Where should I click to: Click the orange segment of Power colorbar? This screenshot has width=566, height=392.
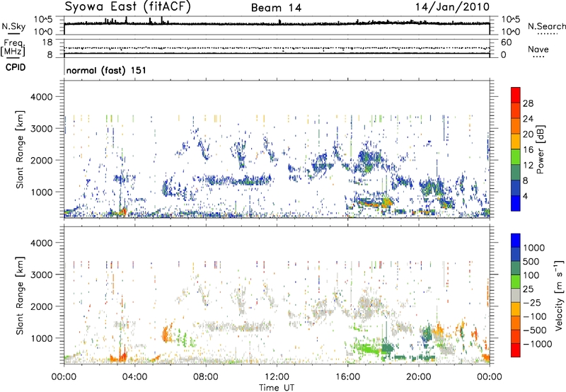[516, 126]
